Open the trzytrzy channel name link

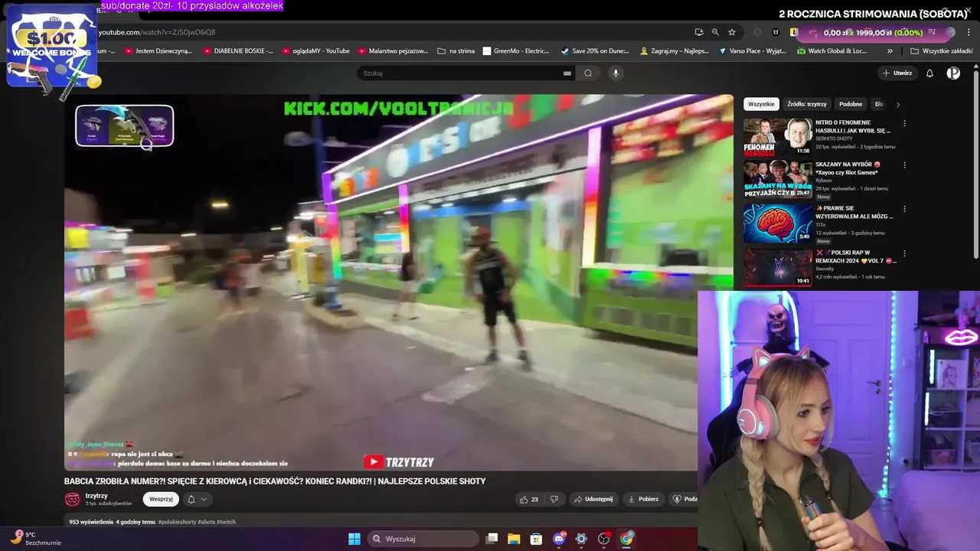point(96,496)
